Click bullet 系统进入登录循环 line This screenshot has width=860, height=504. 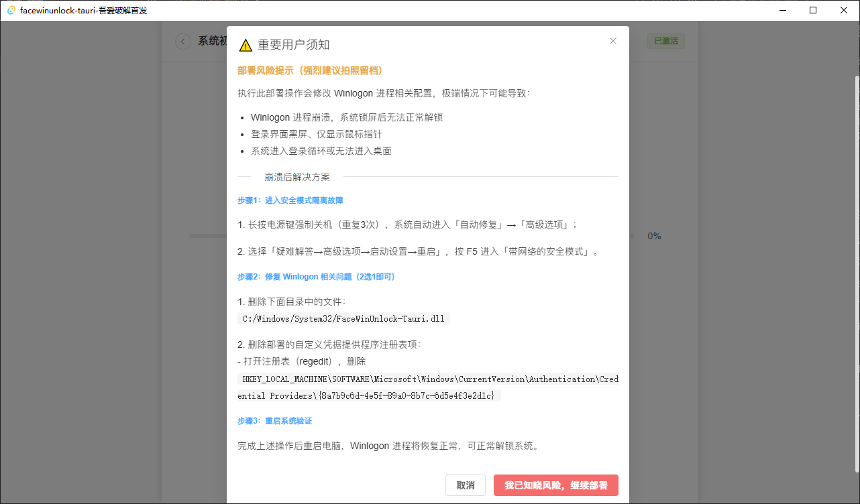(321, 151)
